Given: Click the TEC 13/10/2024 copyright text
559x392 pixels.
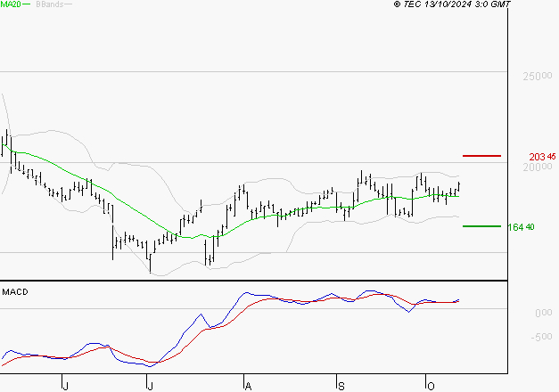Looking at the screenshot, I should [x=452, y=4].
